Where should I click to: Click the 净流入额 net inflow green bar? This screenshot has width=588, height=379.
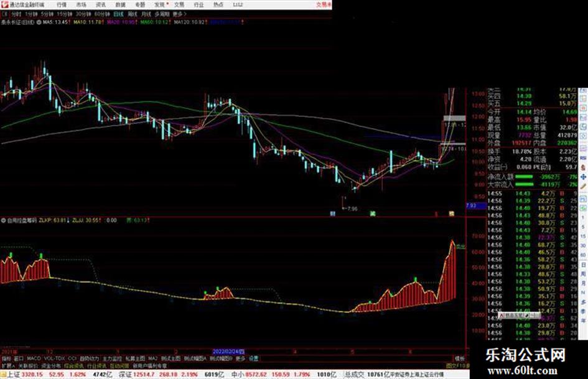[525, 176]
